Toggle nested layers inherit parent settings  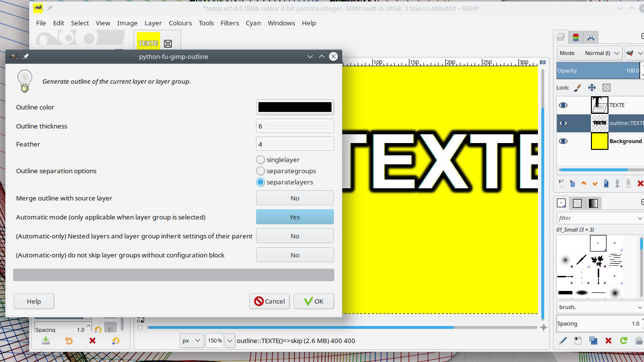click(x=295, y=236)
